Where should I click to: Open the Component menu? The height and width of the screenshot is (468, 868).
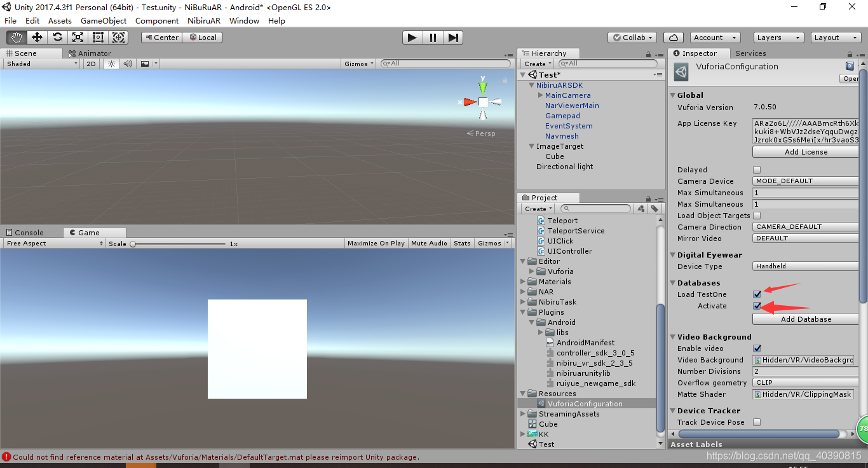157,20
